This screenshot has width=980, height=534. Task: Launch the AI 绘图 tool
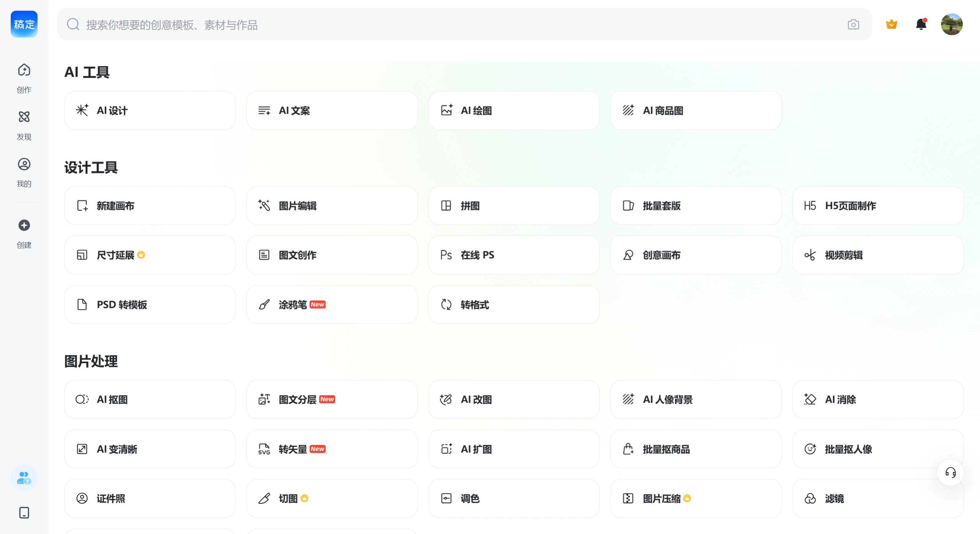click(x=513, y=110)
